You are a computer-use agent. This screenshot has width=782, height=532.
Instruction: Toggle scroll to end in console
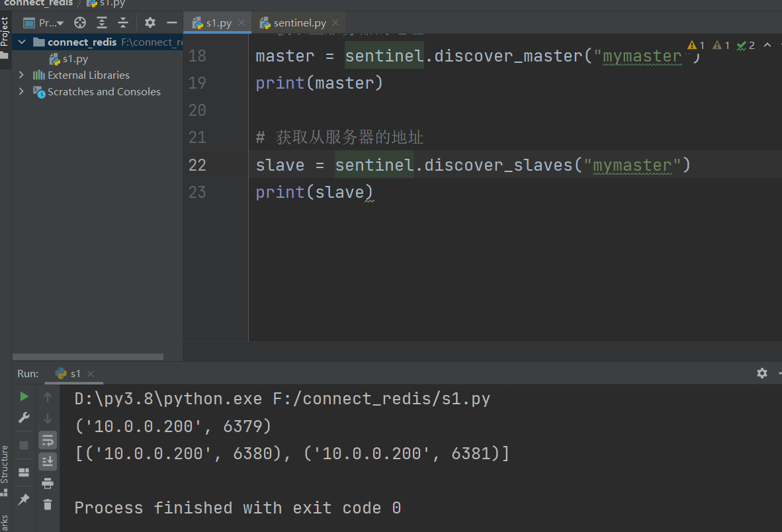point(48,462)
